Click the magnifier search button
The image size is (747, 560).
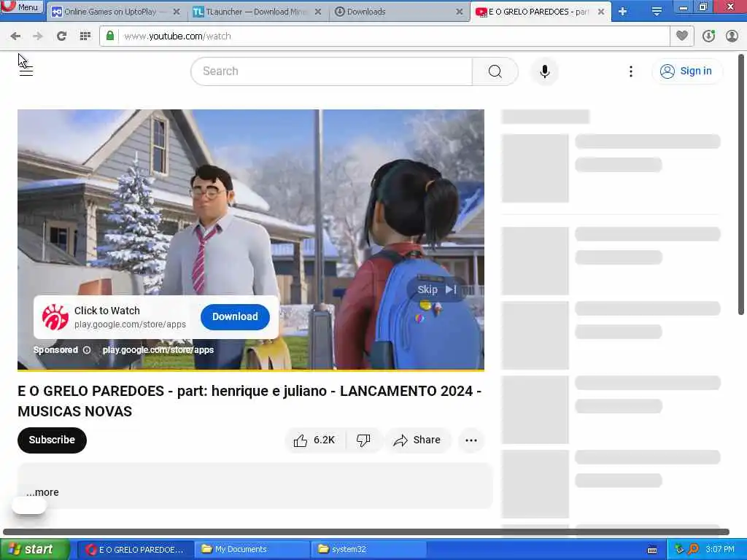click(x=495, y=71)
